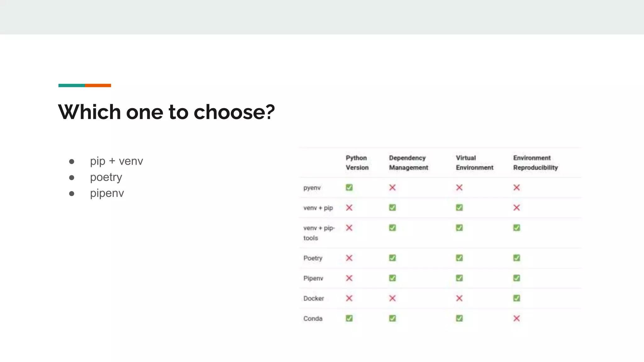Select the Dependency Management column header
This screenshot has height=362, width=644.
(408, 163)
